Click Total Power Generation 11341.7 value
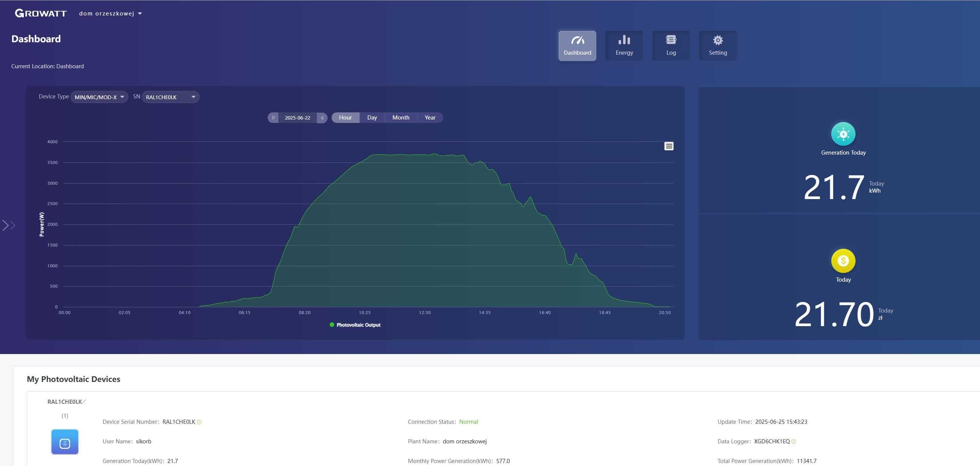This screenshot has width=980, height=466. [x=806, y=461]
